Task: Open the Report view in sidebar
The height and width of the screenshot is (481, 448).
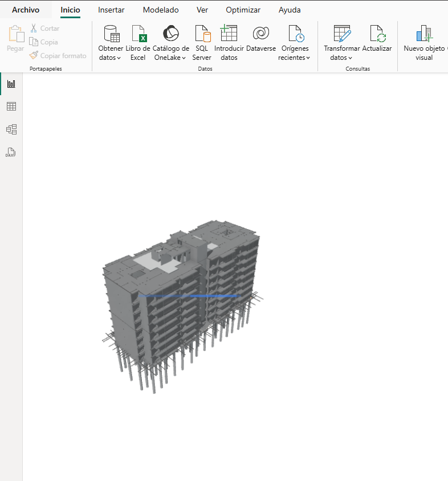Action: point(11,84)
